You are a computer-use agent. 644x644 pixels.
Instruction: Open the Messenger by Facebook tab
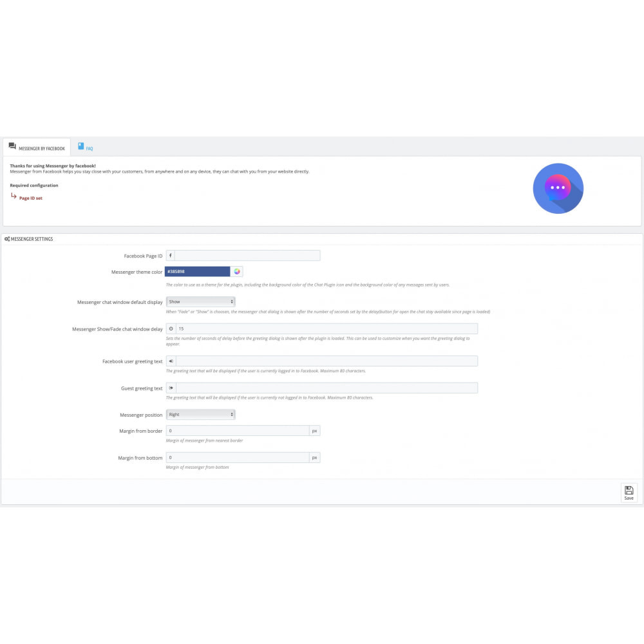[x=37, y=147]
